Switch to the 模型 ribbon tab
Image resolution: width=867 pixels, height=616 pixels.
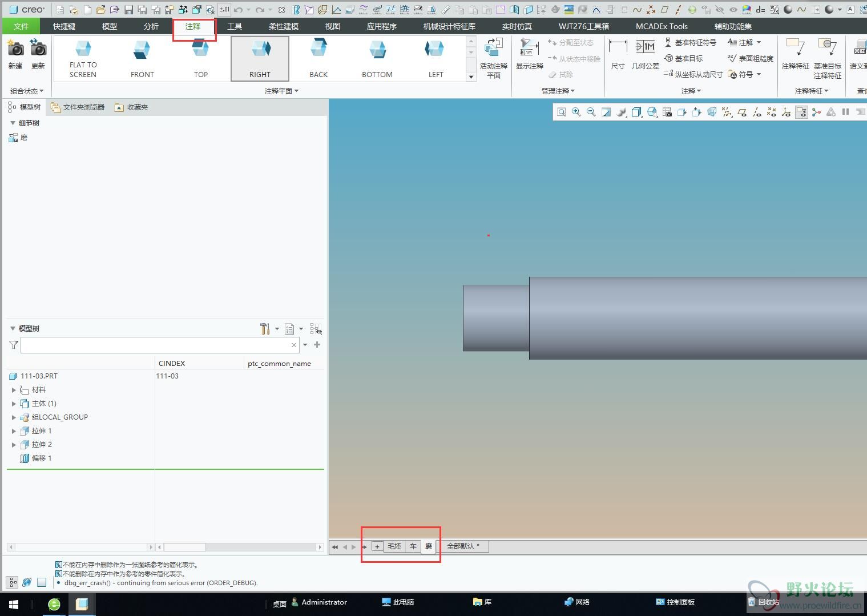click(x=110, y=26)
